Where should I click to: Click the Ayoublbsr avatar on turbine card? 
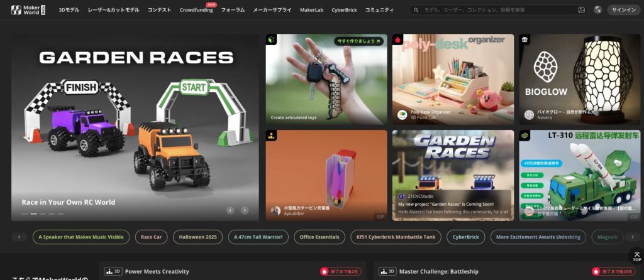[275, 210]
